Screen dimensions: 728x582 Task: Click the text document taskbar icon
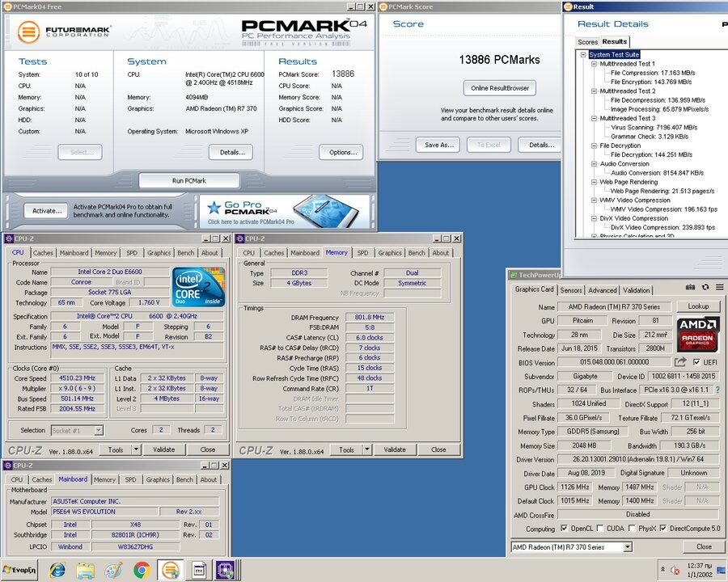[199, 570]
